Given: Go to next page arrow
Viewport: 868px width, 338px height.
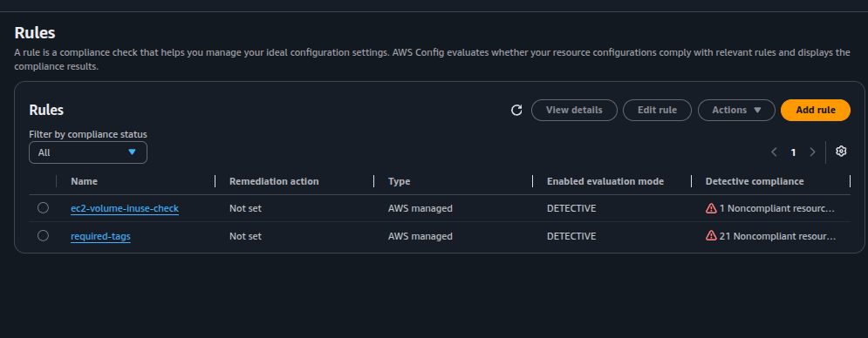Looking at the screenshot, I should [x=812, y=152].
